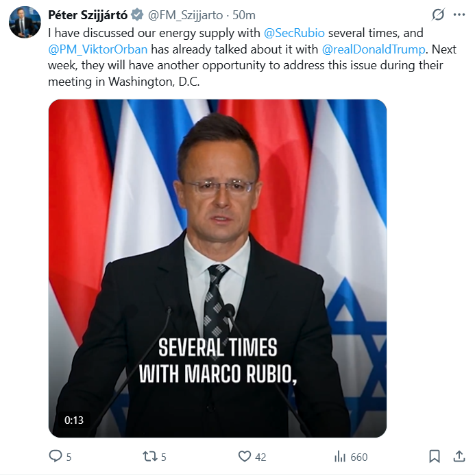Click the blue verified badge
This screenshot has width=475, height=476.
coord(136,15)
